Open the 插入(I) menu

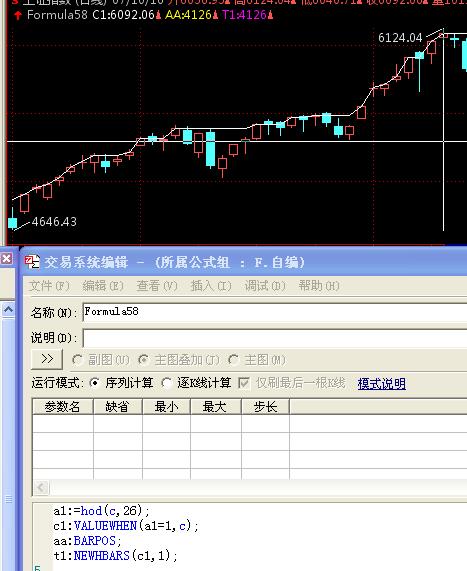(211, 286)
